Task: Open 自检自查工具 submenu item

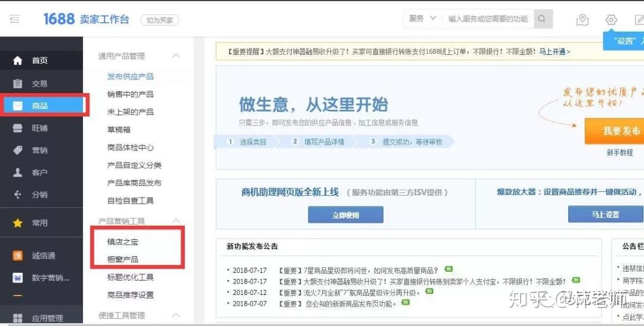Action: click(130, 201)
